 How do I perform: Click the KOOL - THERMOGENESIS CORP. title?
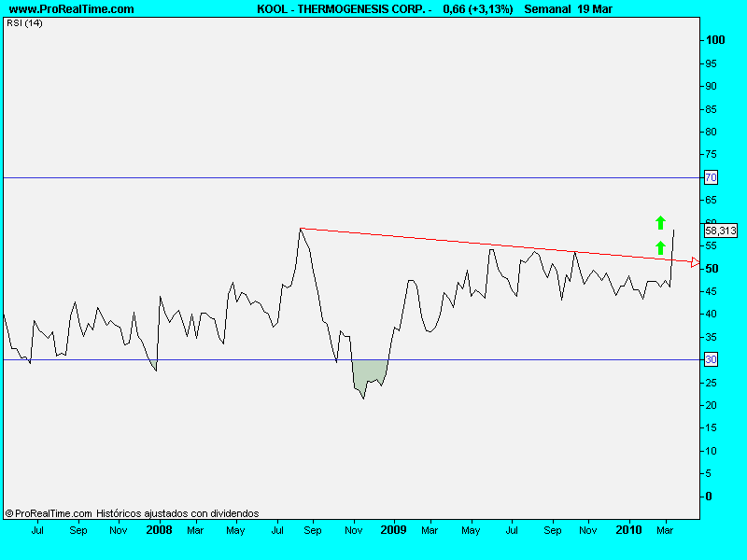pyautogui.click(x=341, y=9)
